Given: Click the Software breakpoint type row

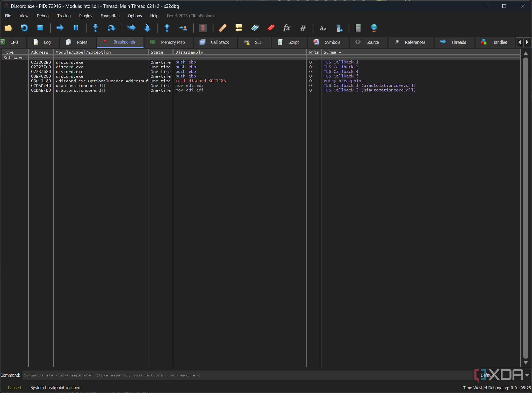Looking at the screenshot, I should 261,58.
